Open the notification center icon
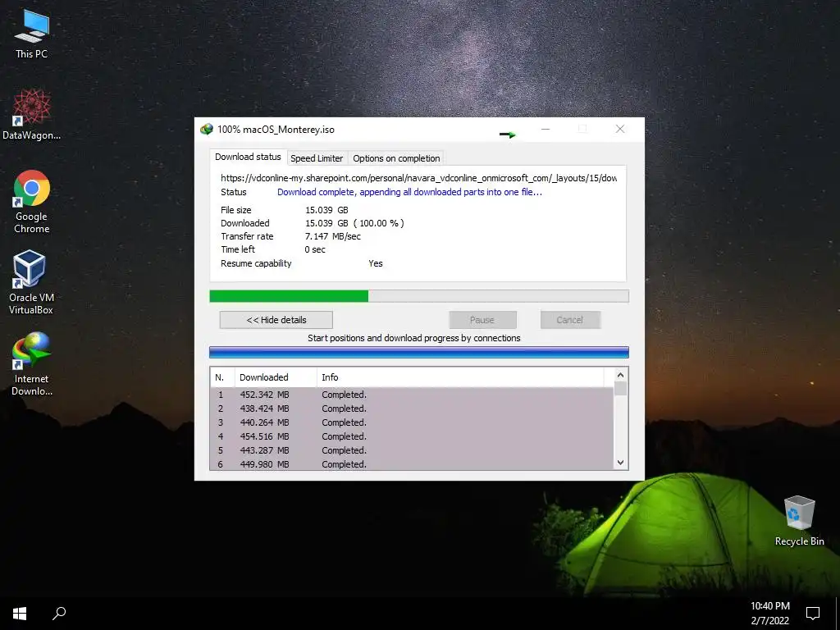This screenshot has width=840, height=630. 813,614
